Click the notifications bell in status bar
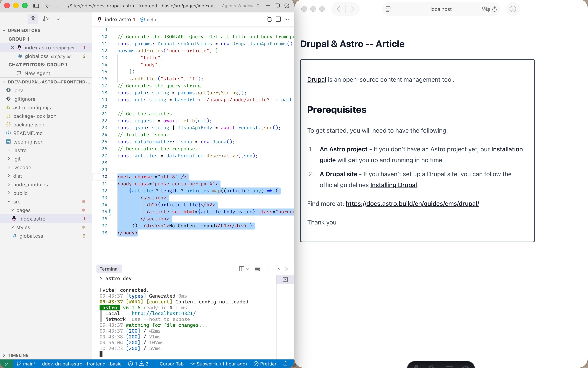Viewport: 588px width, 368px height. [286, 364]
